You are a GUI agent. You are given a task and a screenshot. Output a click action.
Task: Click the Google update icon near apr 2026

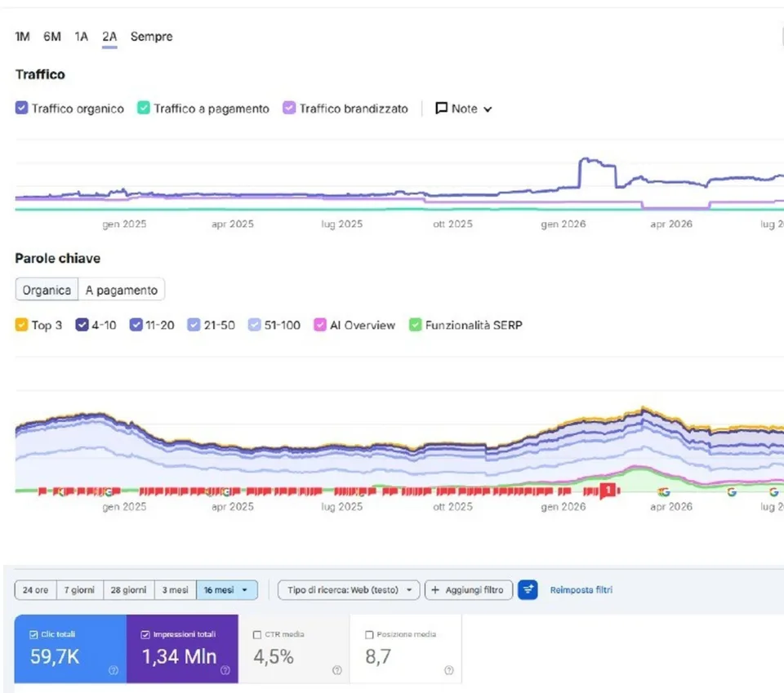pyautogui.click(x=664, y=492)
